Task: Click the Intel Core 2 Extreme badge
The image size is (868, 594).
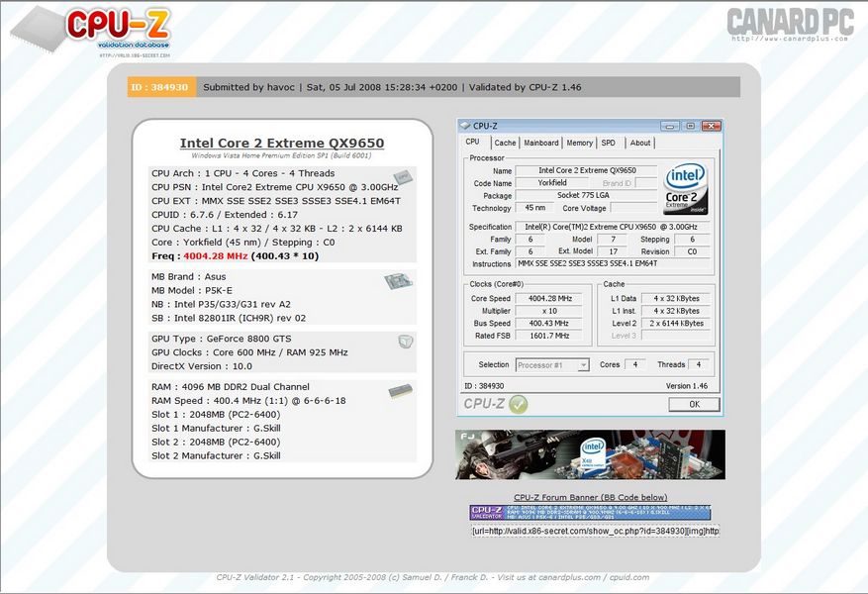Action: coord(685,189)
